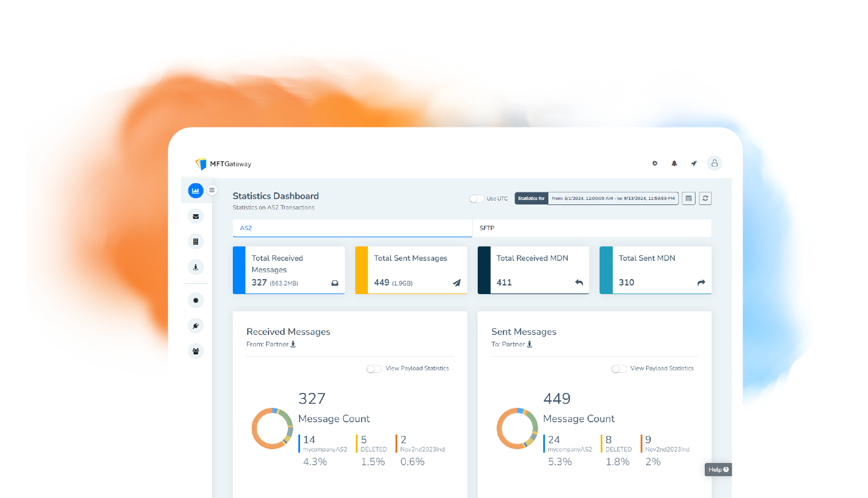The height and width of the screenshot is (498, 868).
Task: Open the Total Sent Messages card
Action: coord(411,270)
